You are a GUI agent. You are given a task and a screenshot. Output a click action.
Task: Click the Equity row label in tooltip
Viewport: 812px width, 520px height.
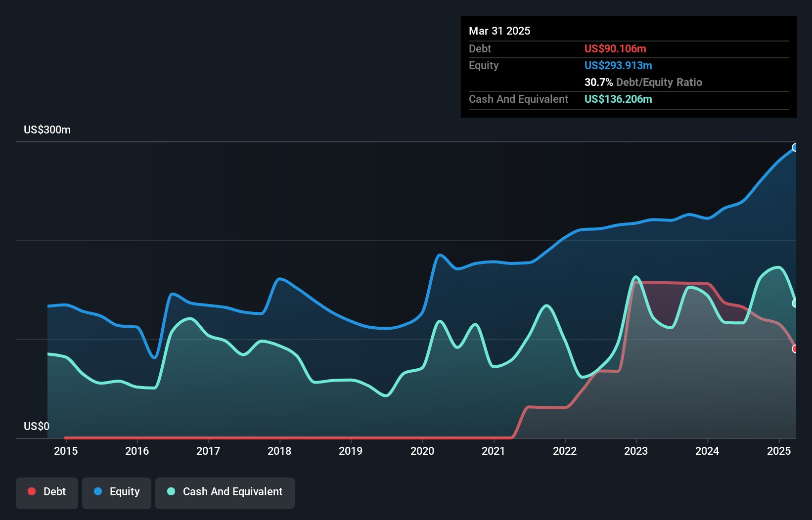(484, 65)
